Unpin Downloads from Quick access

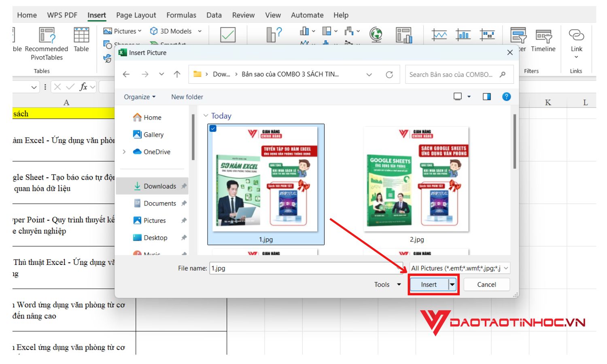[x=184, y=186]
